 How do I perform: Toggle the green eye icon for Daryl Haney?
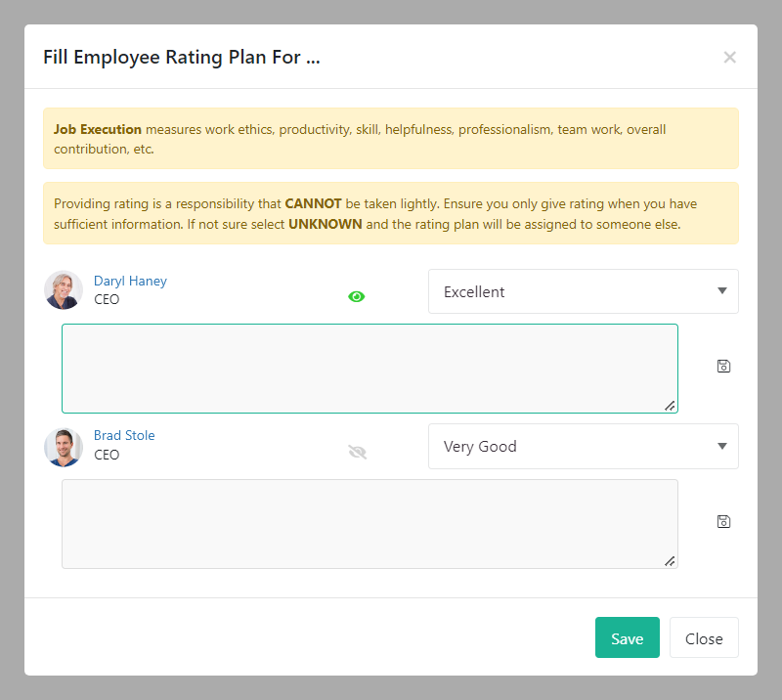(x=357, y=296)
